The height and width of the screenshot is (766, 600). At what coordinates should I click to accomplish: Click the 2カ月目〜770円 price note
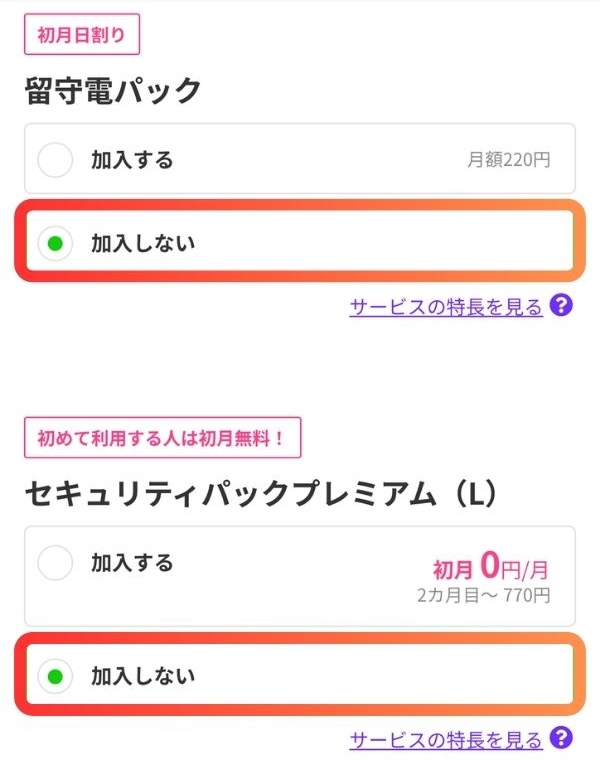[484, 596]
